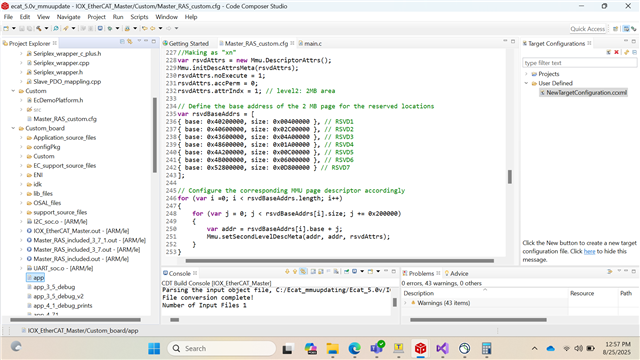Click the Pin Console icon
Image resolution: width=640 pixels, height=360 pixels.
click(x=347, y=271)
